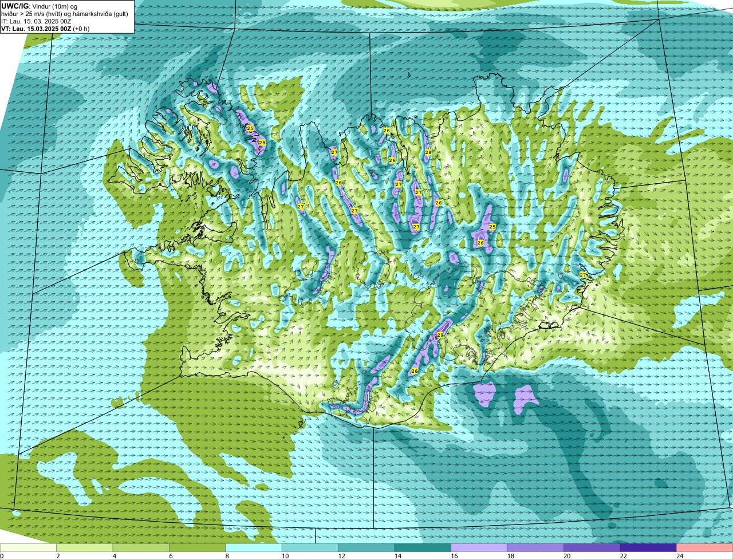Pick the 12–14 m/s teal legend segment
The image size is (733, 560).
click(366, 548)
